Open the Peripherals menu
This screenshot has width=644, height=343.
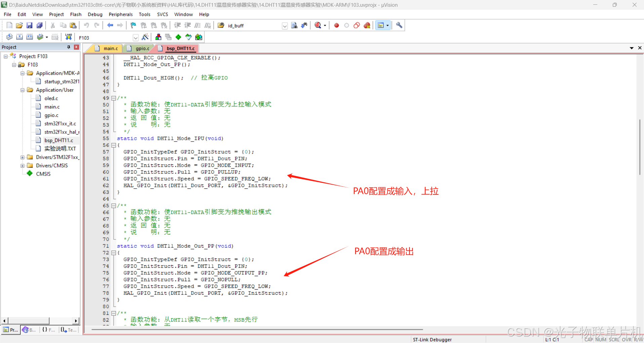point(121,14)
